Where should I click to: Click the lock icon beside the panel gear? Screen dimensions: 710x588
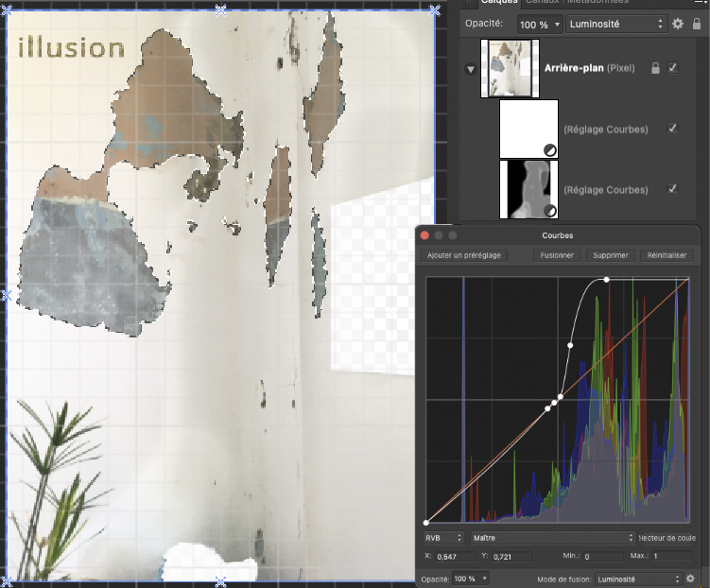pyautogui.click(x=697, y=24)
